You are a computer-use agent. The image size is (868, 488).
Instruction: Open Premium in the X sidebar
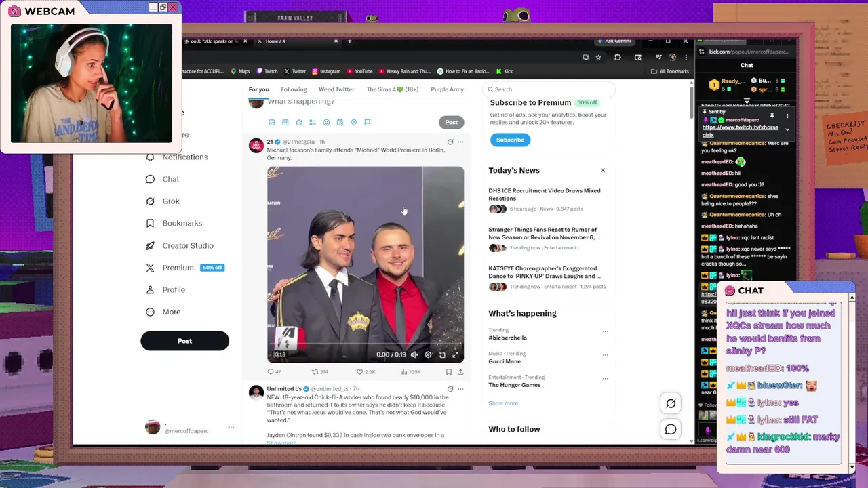pos(184,268)
